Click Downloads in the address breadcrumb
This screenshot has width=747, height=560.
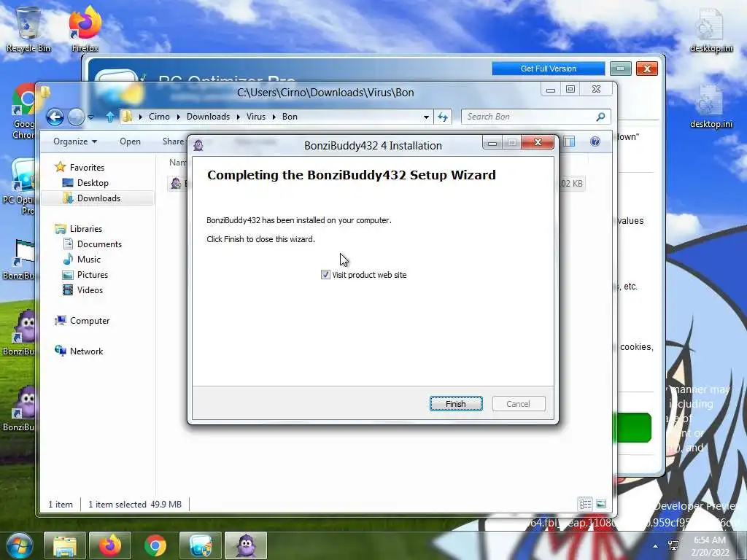point(208,117)
